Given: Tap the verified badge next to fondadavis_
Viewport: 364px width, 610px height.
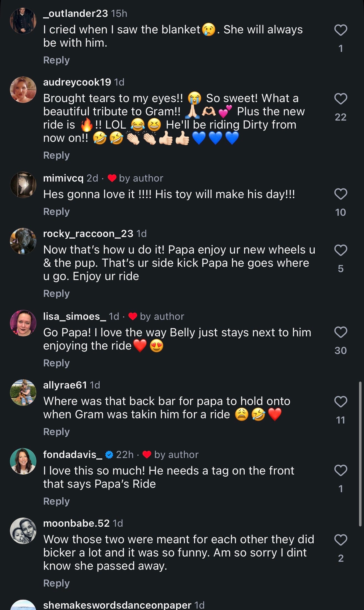Looking at the screenshot, I should pyautogui.click(x=109, y=455).
